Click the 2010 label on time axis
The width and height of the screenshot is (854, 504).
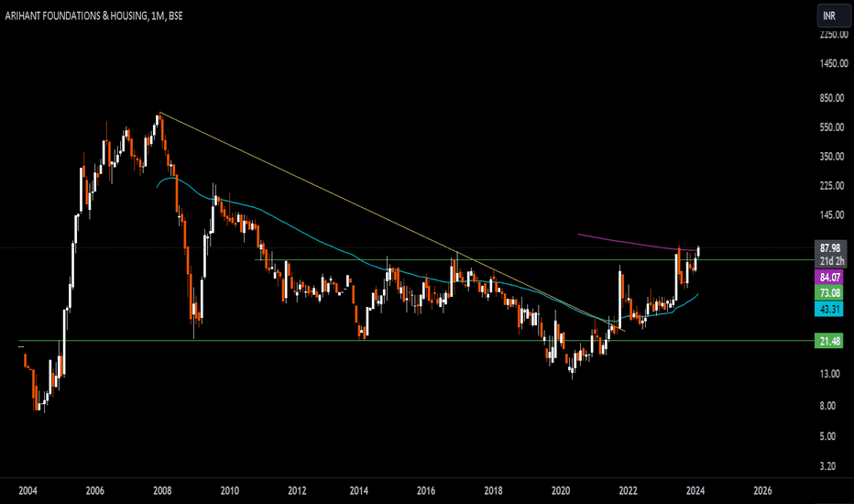[230, 491]
